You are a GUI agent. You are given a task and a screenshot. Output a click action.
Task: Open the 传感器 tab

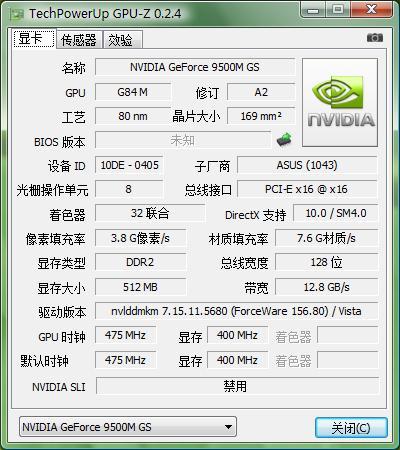79,40
